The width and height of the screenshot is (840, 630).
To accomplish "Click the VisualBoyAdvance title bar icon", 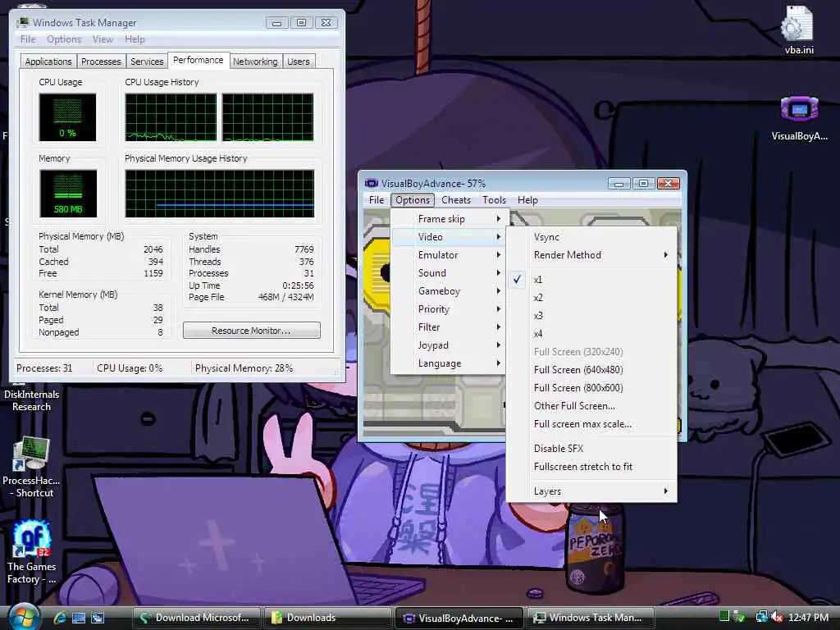I will pyautogui.click(x=372, y=183).
